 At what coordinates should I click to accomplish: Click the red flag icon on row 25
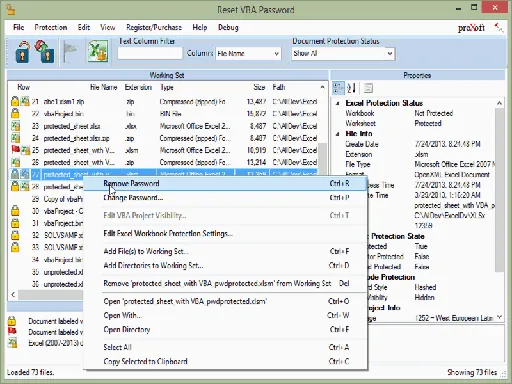click(15, 150)
